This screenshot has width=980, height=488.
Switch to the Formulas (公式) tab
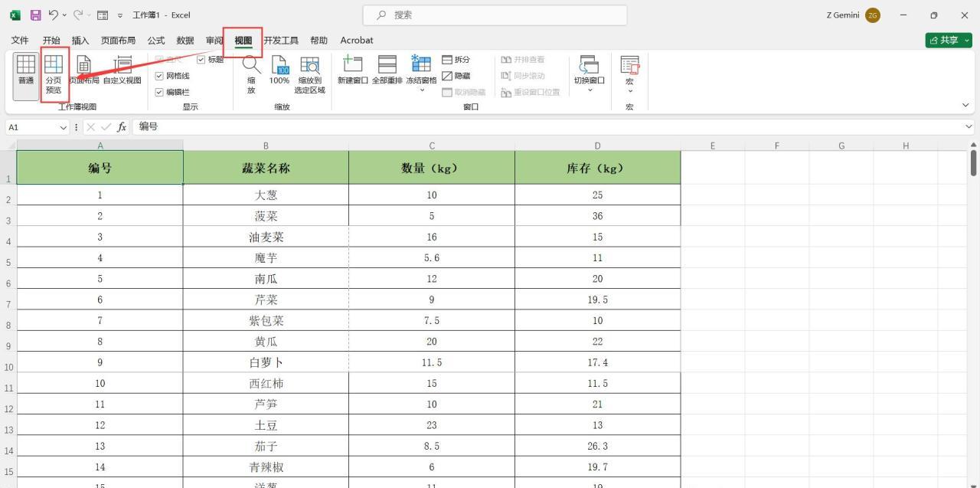tap(156, 41)
